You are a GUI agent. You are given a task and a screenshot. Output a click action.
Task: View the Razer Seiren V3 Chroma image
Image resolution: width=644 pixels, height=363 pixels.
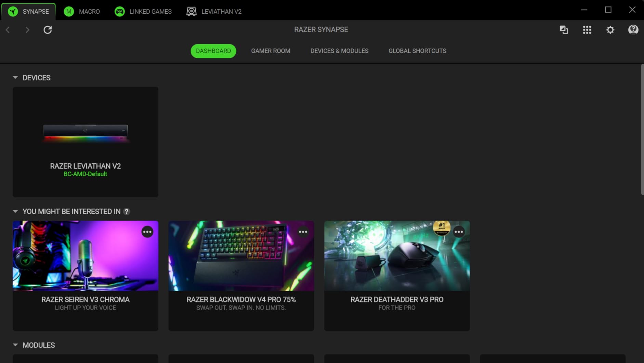[x=86, y=256]
